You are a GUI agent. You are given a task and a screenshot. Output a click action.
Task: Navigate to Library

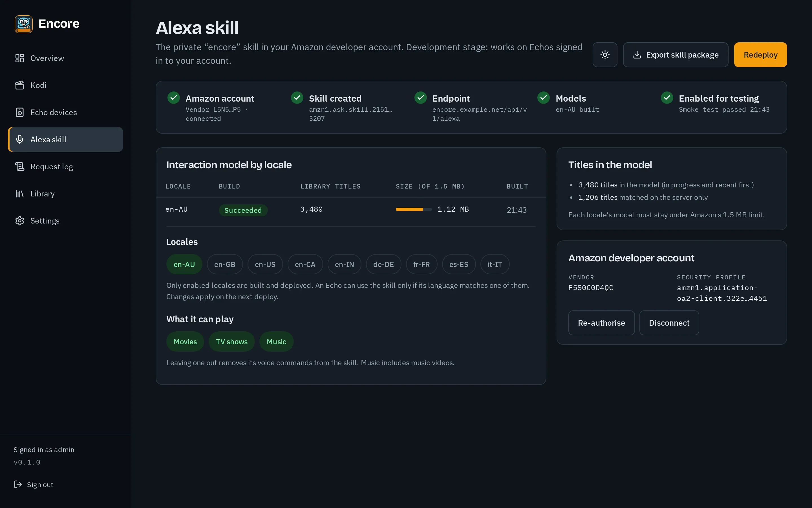point(65,194)
